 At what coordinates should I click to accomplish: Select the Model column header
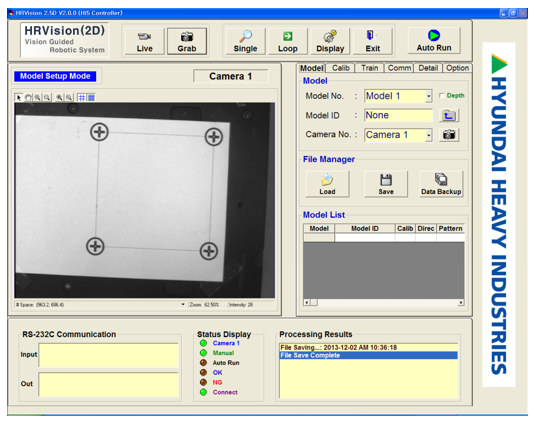[319, 228]
